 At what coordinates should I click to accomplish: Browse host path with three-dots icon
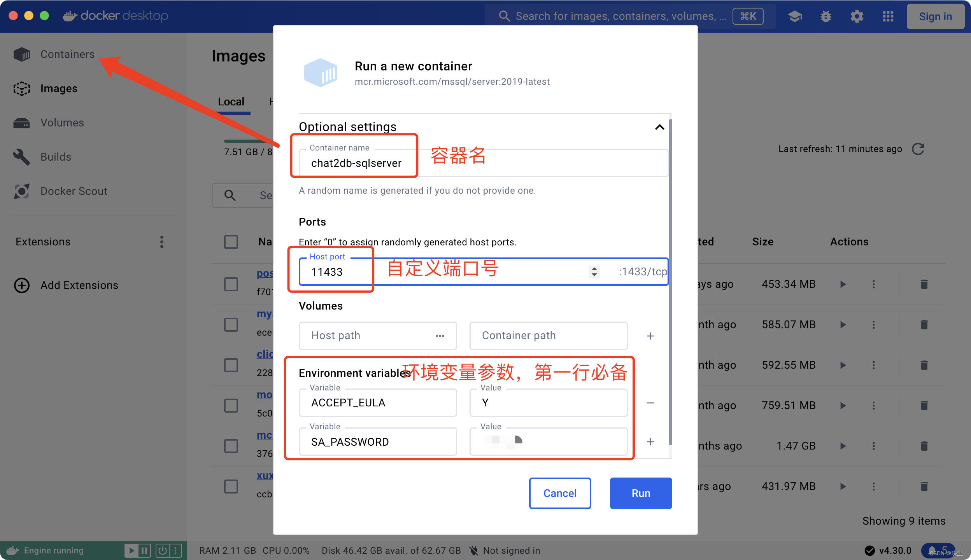pos(440,336)
